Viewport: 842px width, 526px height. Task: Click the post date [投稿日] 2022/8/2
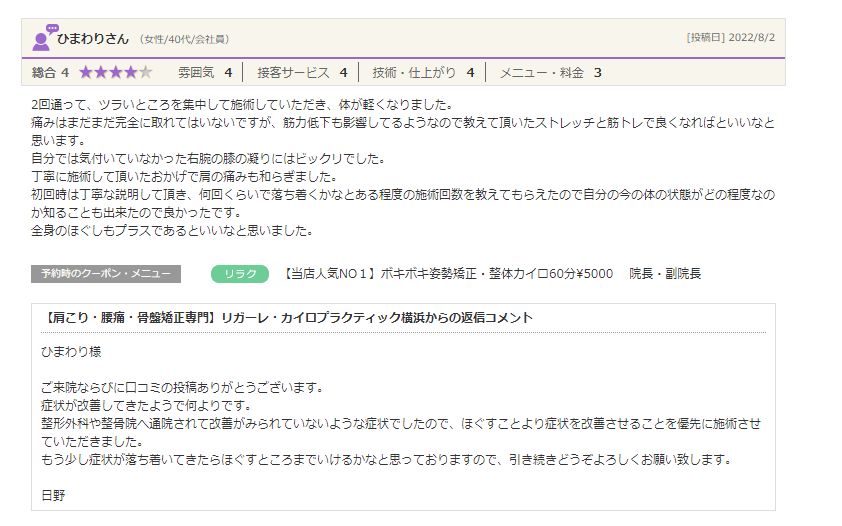(x=730, y=38)
